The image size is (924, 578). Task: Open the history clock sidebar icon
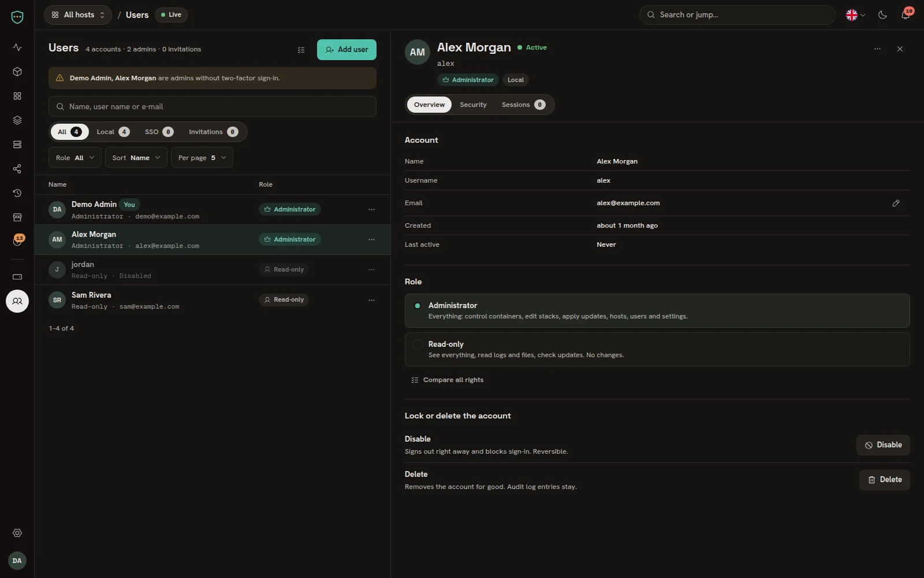pyautogui.click(x=17, y=193)
